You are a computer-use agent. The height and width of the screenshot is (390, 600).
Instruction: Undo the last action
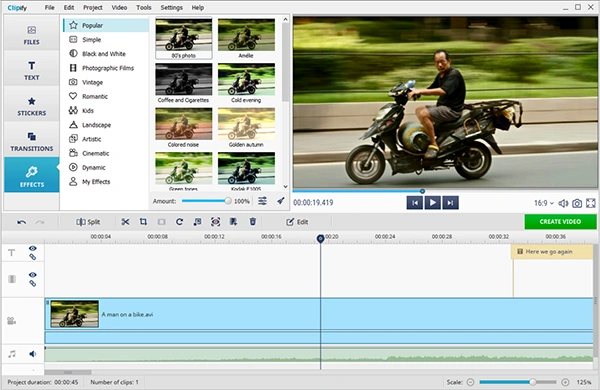point(22,222)
